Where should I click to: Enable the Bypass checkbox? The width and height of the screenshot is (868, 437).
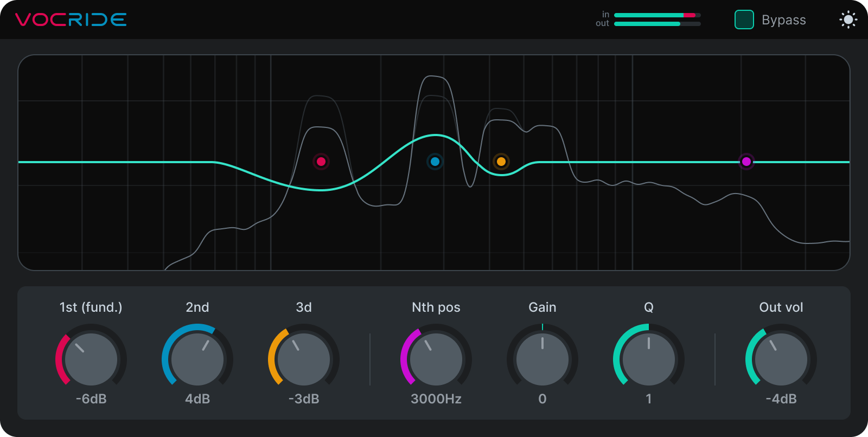(744, 20)
